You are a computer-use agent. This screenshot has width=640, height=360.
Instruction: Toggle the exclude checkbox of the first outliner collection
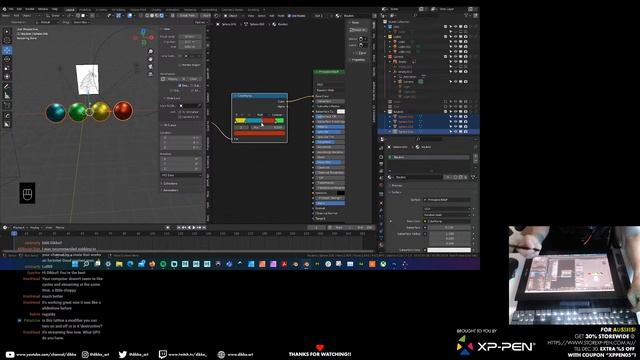(446, 27)
